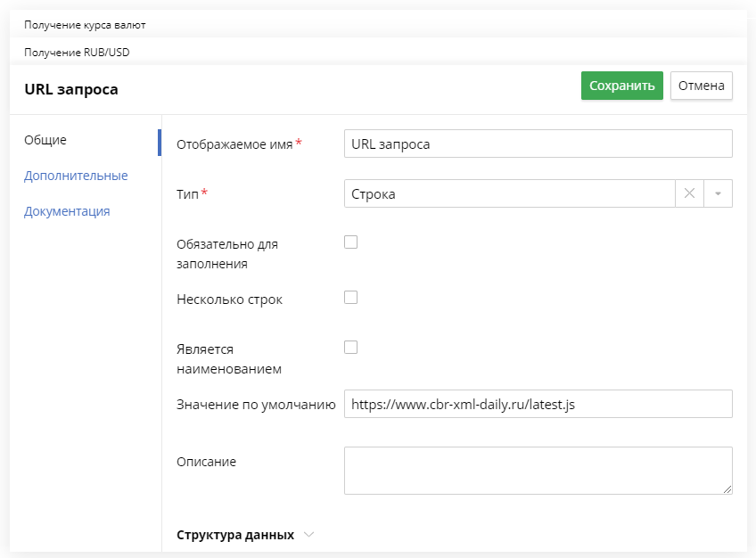Focus the Отображаемое имя input field

(538, 144)
